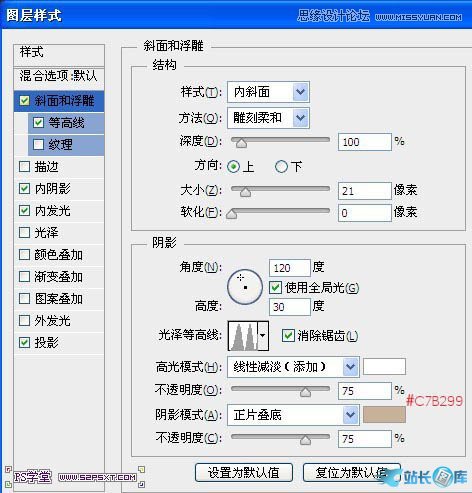This screenshot has height=493, width=472.
Task: Click the 光泽等高线 contour thumbnail
Action: coord(243,336)
